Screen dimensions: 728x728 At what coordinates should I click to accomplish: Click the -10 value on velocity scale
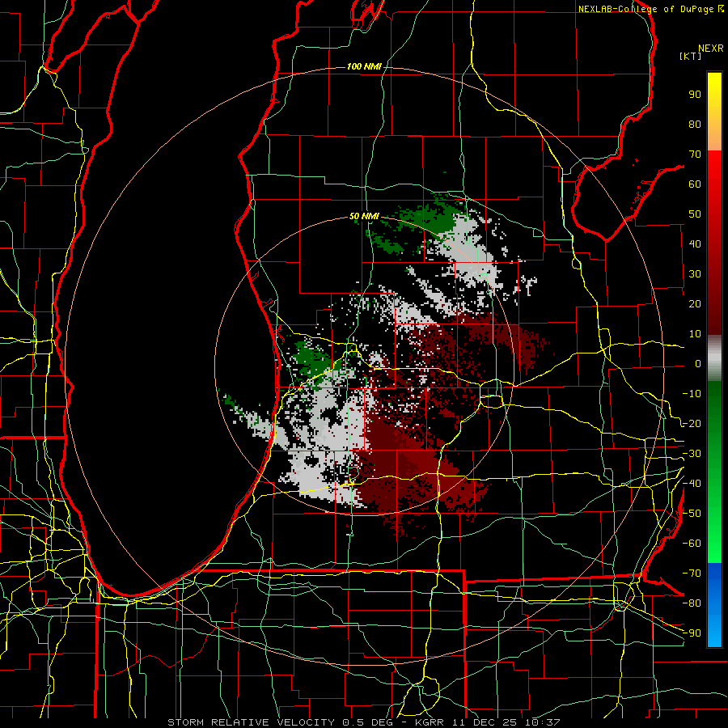tap(692, 394)
